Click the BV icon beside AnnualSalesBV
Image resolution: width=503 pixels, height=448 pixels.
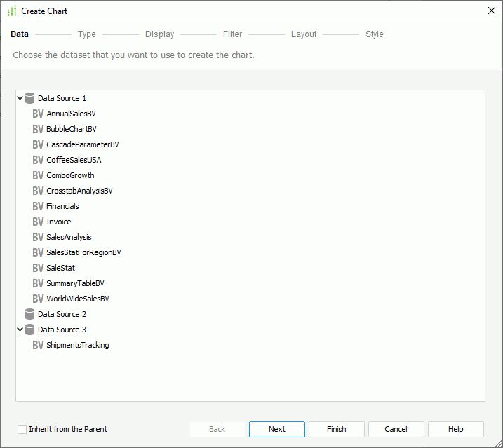point(38,114)
